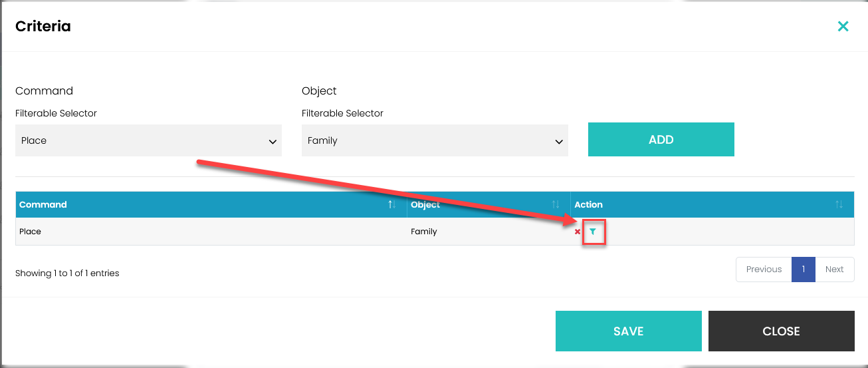
Task: Delete the Place Family row via red X
Action: (578, 232)
